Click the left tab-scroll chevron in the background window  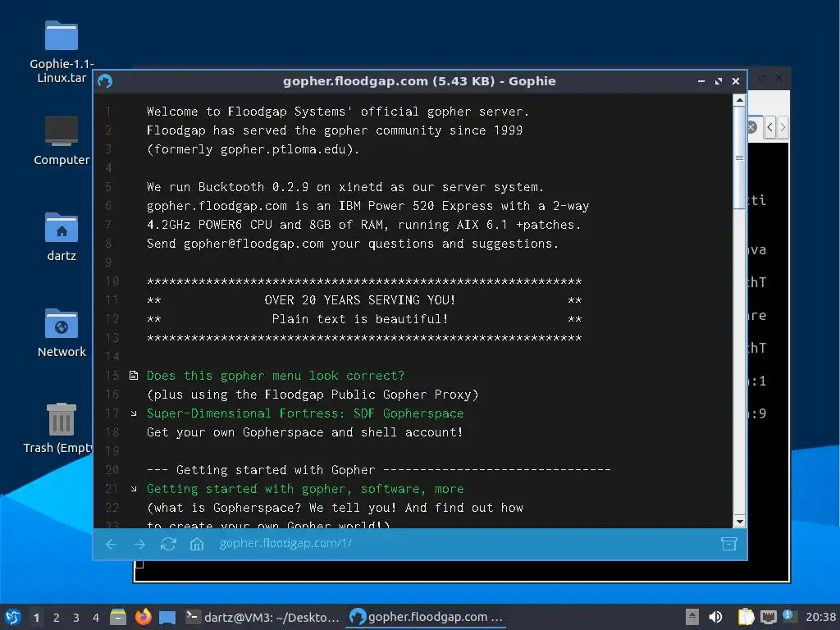tap(769, 127)
